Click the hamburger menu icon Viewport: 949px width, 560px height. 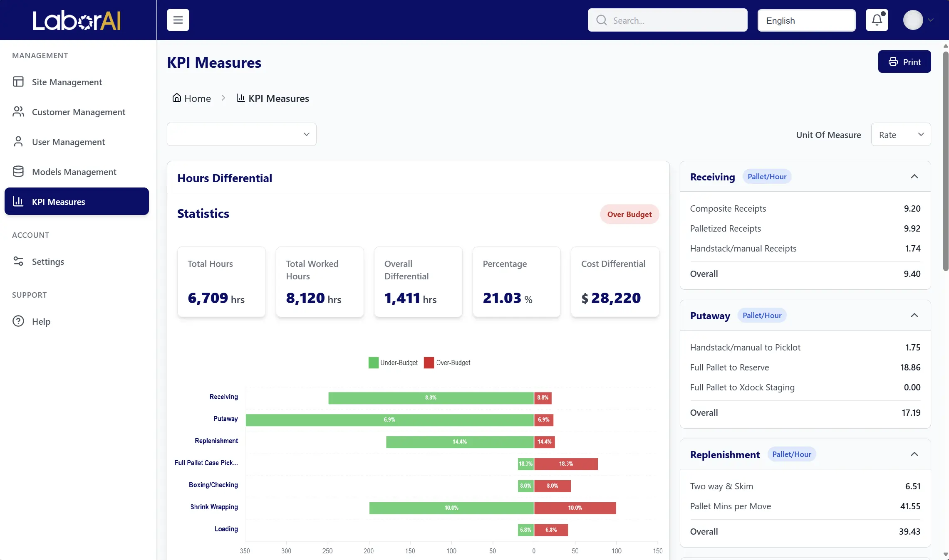pos(178,20)
